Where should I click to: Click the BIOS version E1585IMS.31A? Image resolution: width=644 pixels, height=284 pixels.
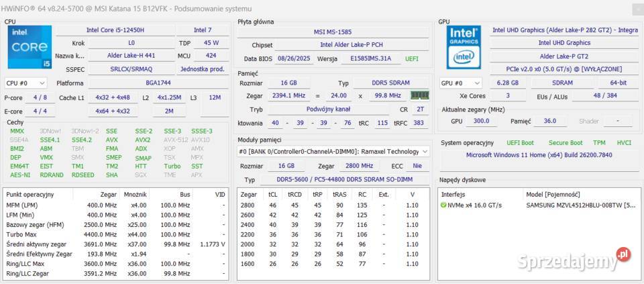click(x=371, y=59)
